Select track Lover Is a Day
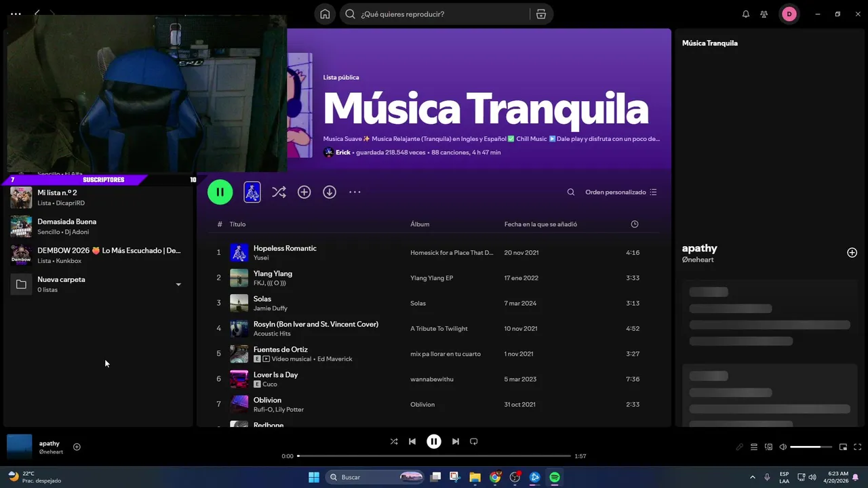Screen dimensions: 868x488 (x=434, y=379)
